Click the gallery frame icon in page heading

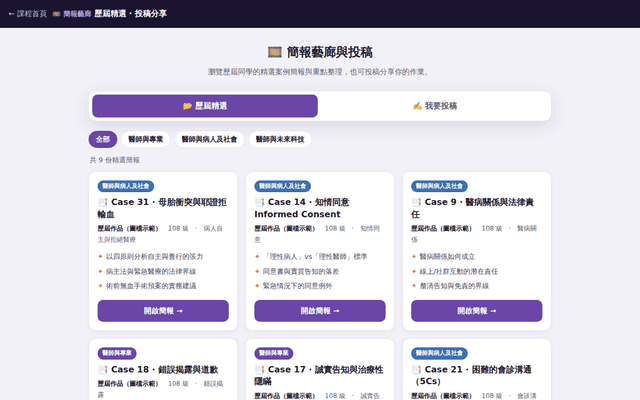(275, 52)
